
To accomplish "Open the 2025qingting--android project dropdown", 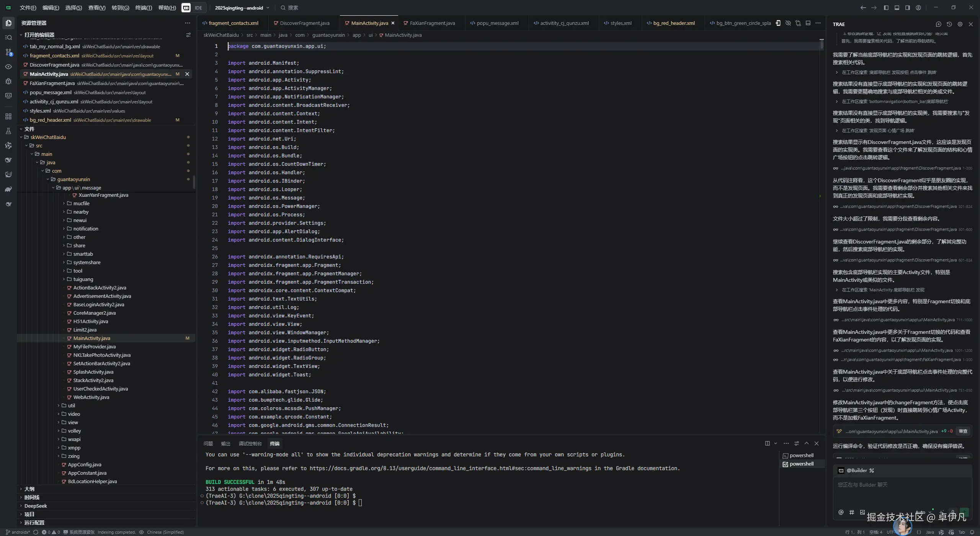I will (242, 8).
